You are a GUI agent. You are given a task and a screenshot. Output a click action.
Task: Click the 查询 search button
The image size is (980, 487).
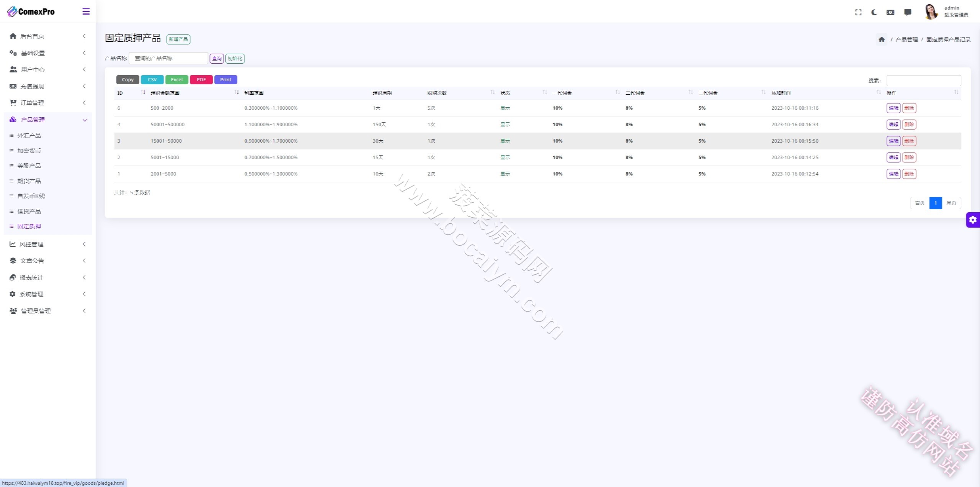pos(217,59)
